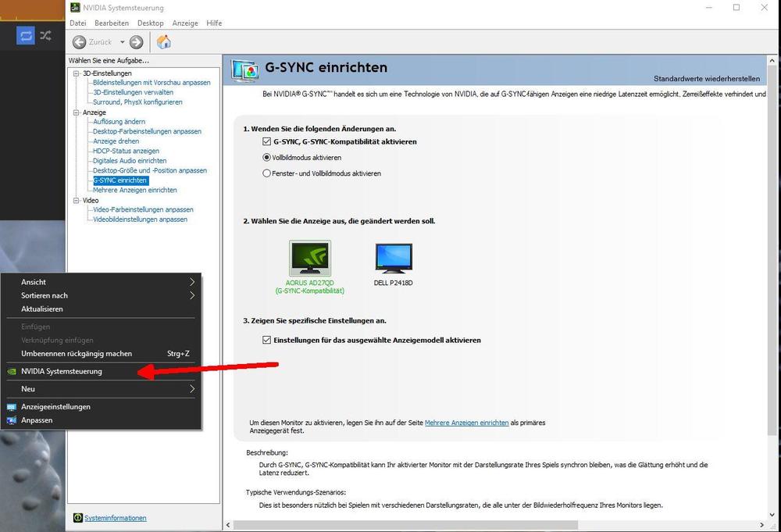Click the forward arrow navigation icon
Viewport: 781px width, 532px height.
137,42
